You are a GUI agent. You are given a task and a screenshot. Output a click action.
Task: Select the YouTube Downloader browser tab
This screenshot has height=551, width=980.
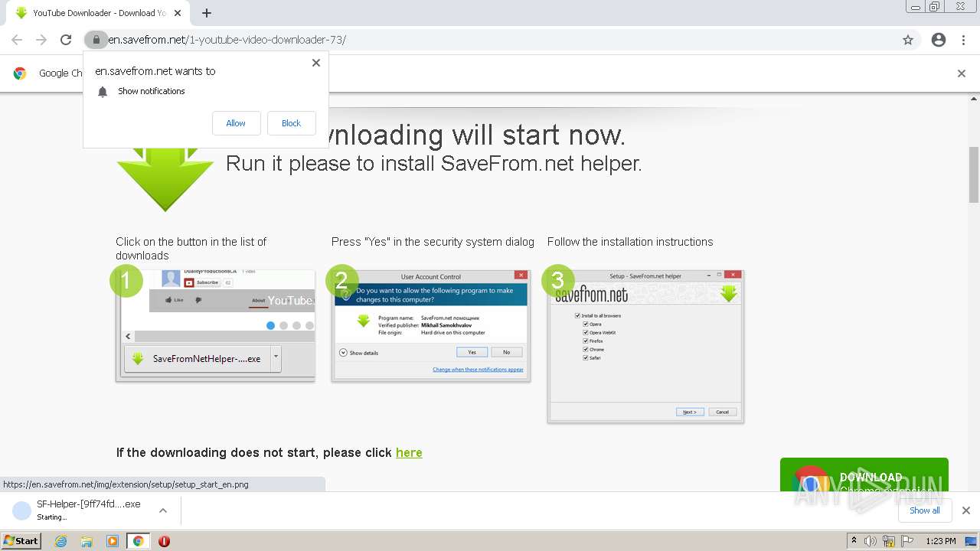click(100, 13)
